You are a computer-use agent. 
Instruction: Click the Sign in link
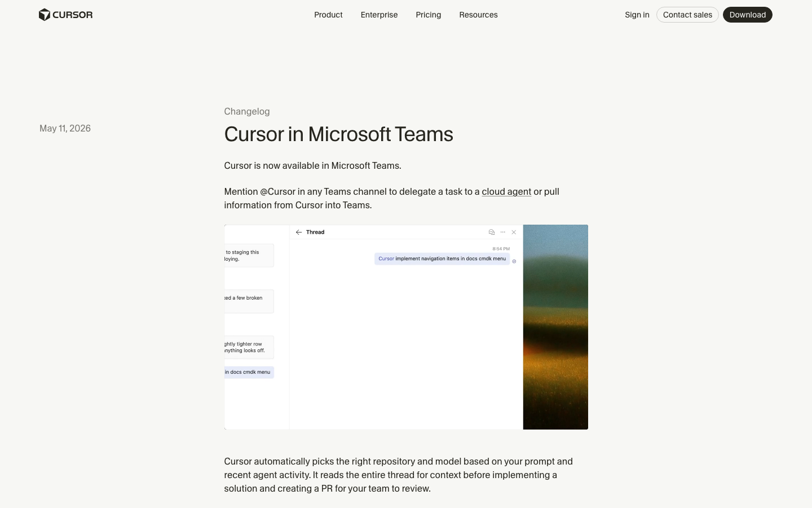pos(637,15)
